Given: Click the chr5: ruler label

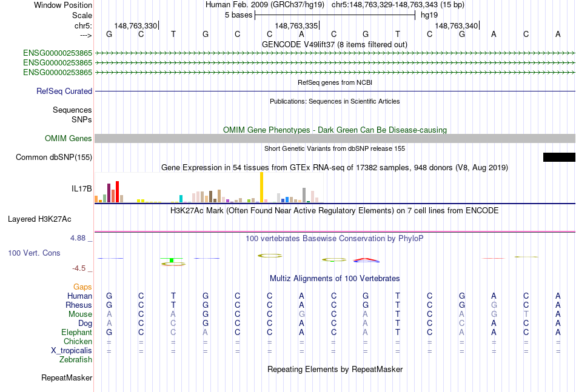Looking at the screenshot, I should (83, 25).
